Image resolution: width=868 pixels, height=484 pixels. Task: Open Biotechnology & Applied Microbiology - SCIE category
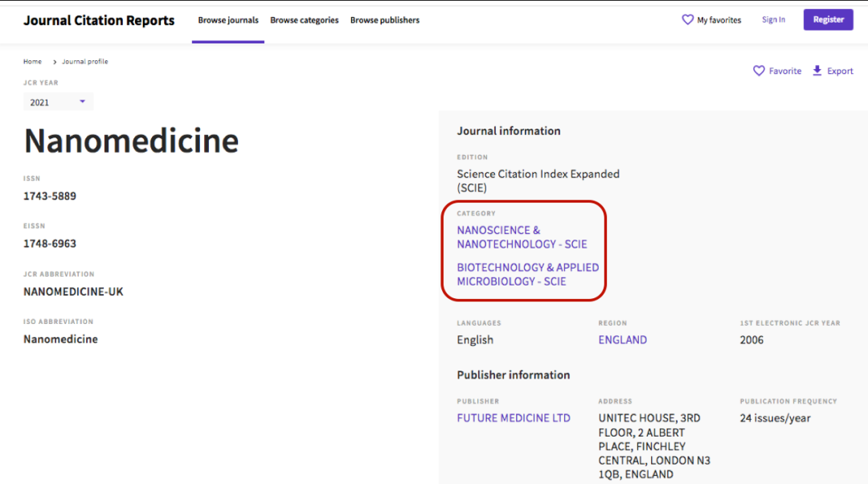point(527,274)
